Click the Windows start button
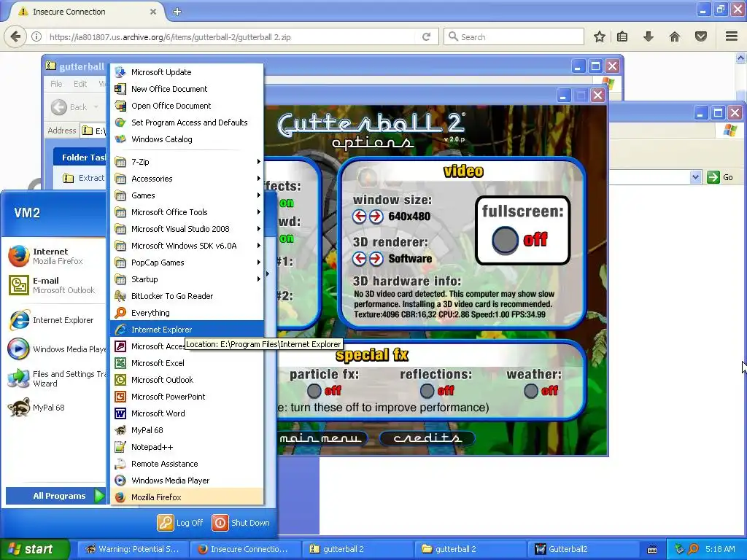Viewport: 747px width, 560px height. [x=34, y=549]
